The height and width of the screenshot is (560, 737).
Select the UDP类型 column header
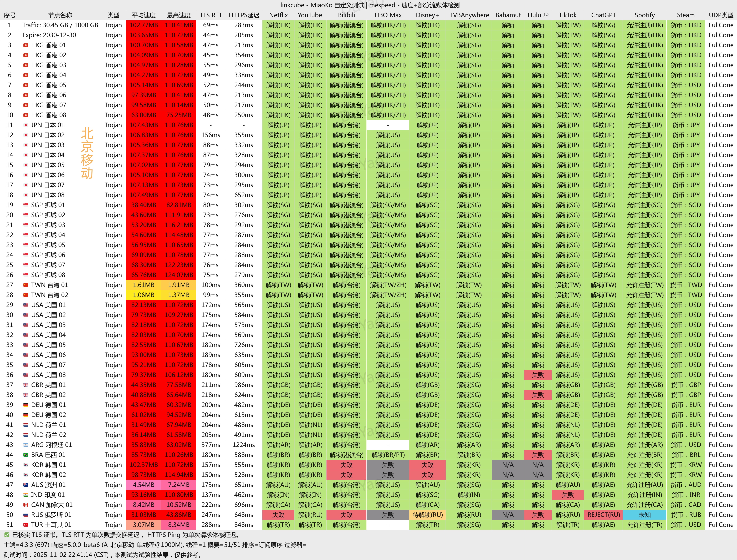721,15
